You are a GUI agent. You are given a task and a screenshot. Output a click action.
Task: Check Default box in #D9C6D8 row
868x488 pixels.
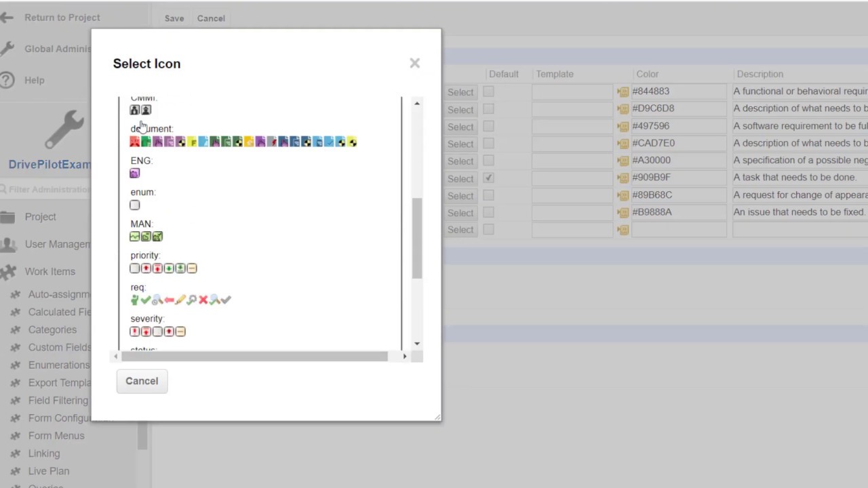(x=488, y=108)
